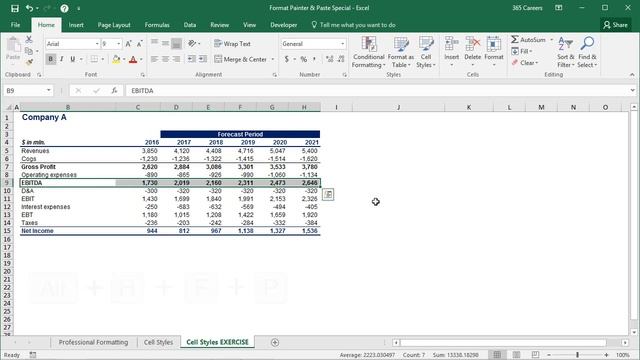Increase the cell indent

click(202, 59)
